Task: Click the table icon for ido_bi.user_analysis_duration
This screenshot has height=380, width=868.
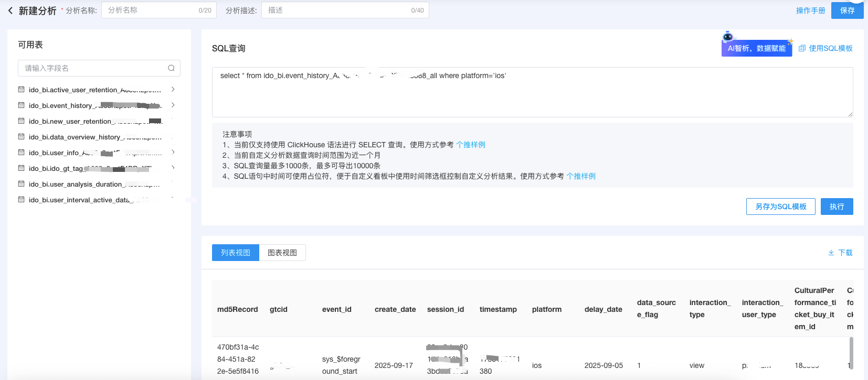Action: tap(22, 184)
